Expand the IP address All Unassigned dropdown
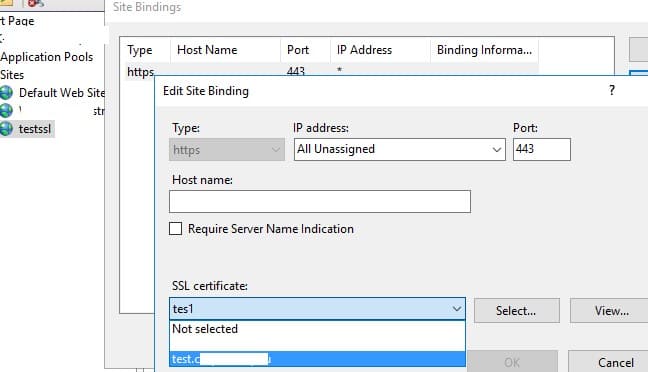Screen dimensions: 648x372 click(x=497, y=149)
